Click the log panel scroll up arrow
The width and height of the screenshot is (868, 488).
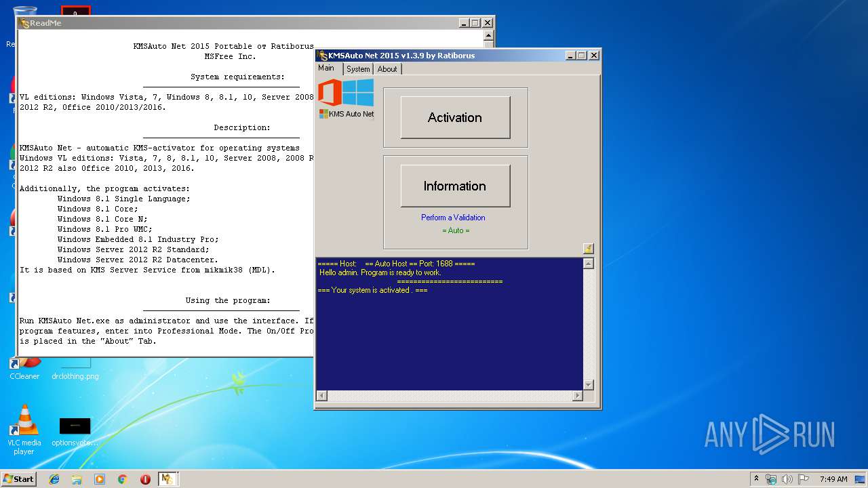(x=588, y=264)
